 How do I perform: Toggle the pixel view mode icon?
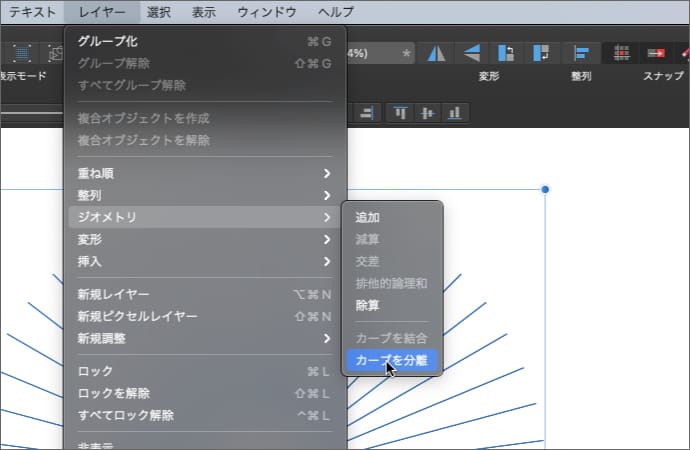pyautogui.click(x=22, y=53)
